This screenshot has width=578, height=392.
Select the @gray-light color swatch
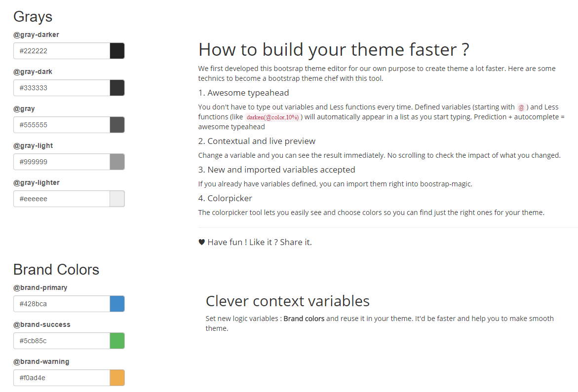pyautogui.click(x=117, y=162)
